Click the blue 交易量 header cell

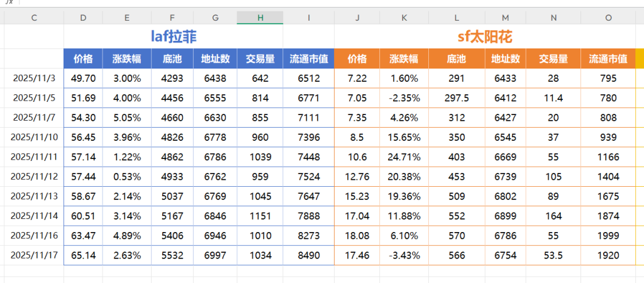pos(260,59)
